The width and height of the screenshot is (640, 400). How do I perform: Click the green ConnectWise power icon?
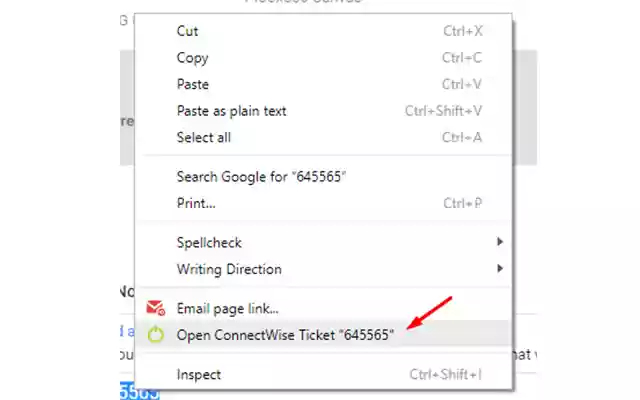[155, 334]
